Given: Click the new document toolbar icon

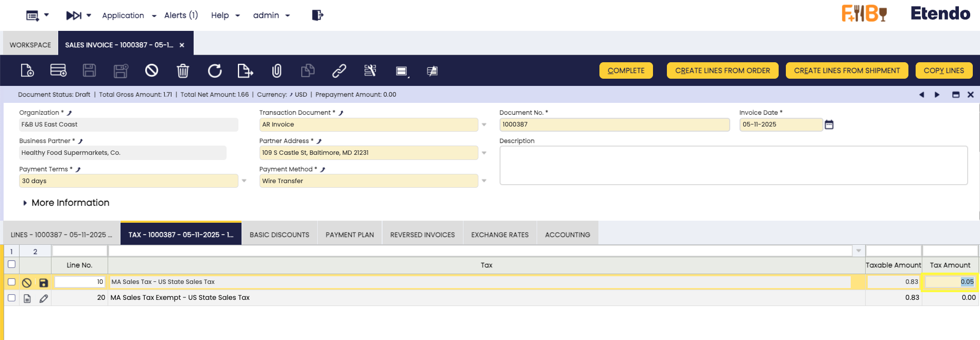Looking at the screenshot, I should pos(27,70).
